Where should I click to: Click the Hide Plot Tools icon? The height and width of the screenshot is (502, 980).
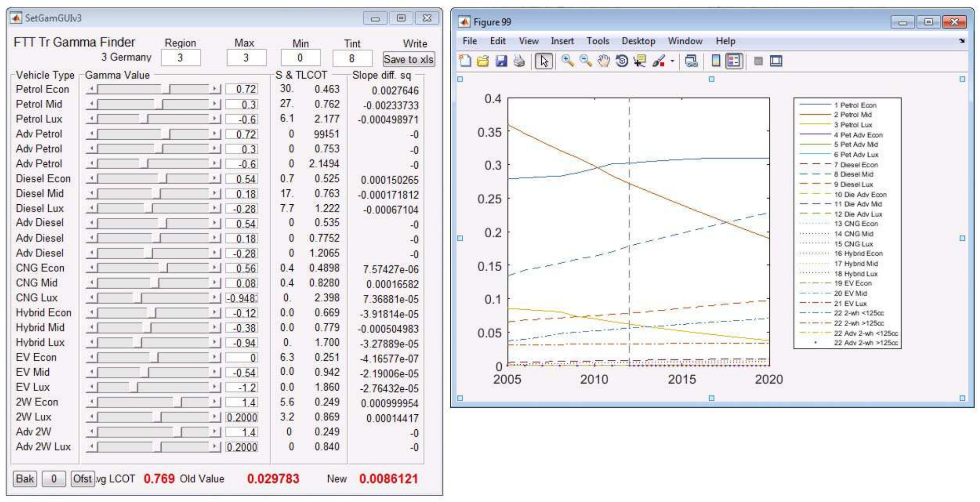click(x=758, y=61)
